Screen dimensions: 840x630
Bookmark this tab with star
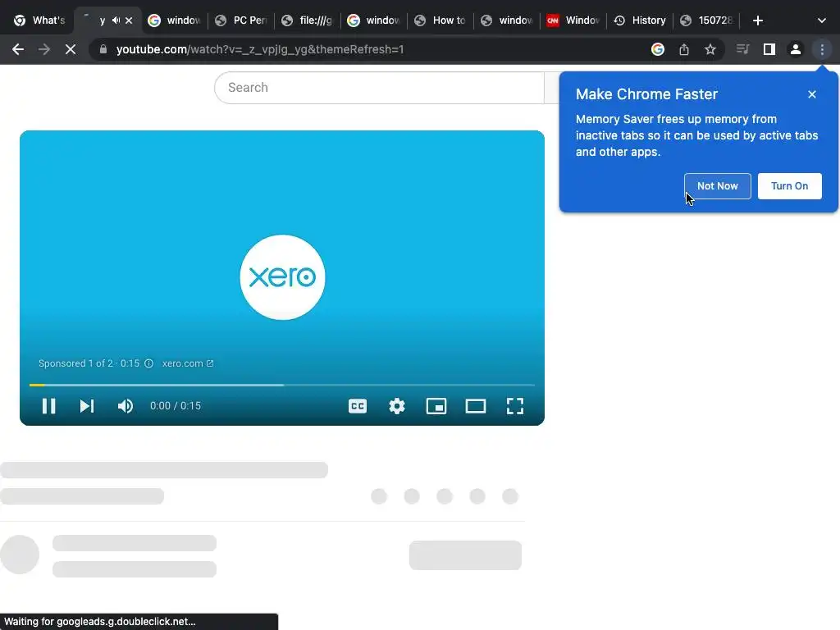click(x=710, y=49)
